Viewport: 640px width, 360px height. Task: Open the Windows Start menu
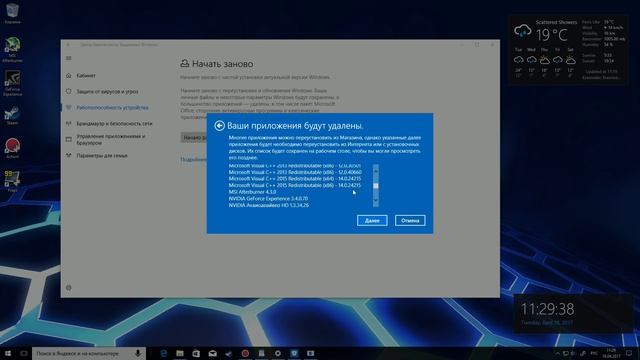8,353
